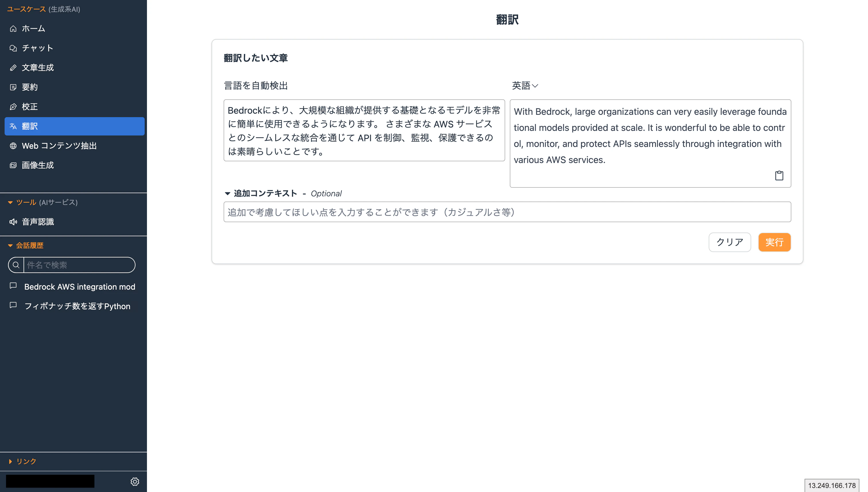
Task: Open 音声認識 tool
Action: tap(74, 222)
